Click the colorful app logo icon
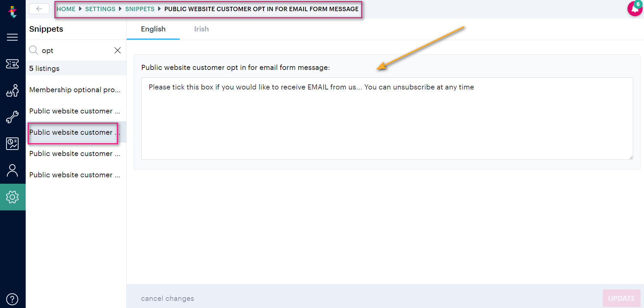 click(x=13, y=11)
